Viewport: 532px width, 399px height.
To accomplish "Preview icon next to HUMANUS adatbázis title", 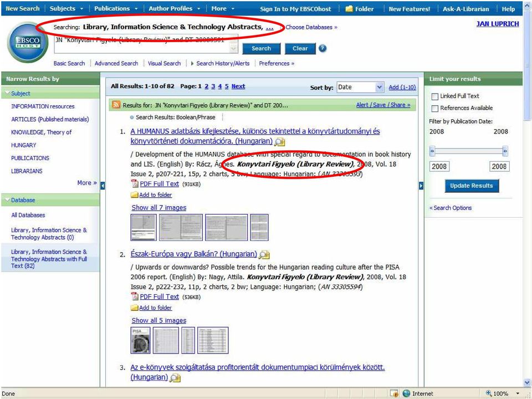I will point(280,142).
